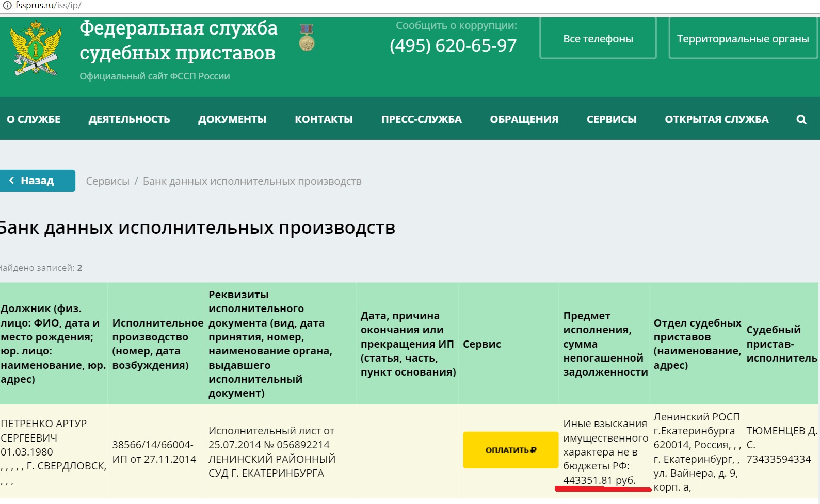This screenshot has width=820, height=504.
Task: Open the О СЛУЖБЕ menu
Action: 34,119
